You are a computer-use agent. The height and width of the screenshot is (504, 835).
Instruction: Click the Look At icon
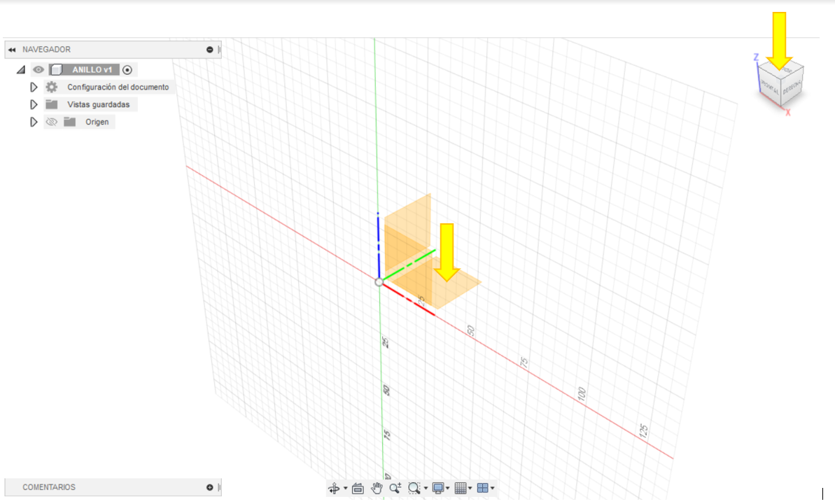(358, 488)
